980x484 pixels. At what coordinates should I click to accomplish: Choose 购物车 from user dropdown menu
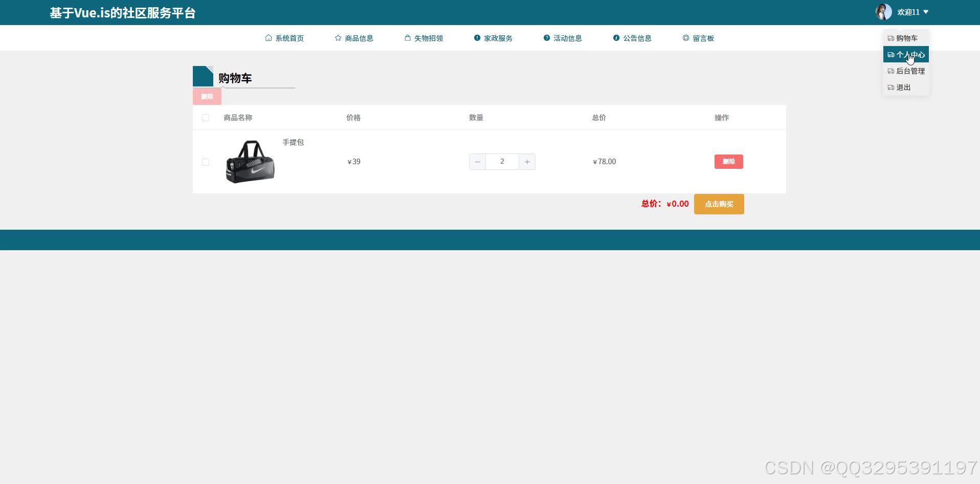click(906, 38)
